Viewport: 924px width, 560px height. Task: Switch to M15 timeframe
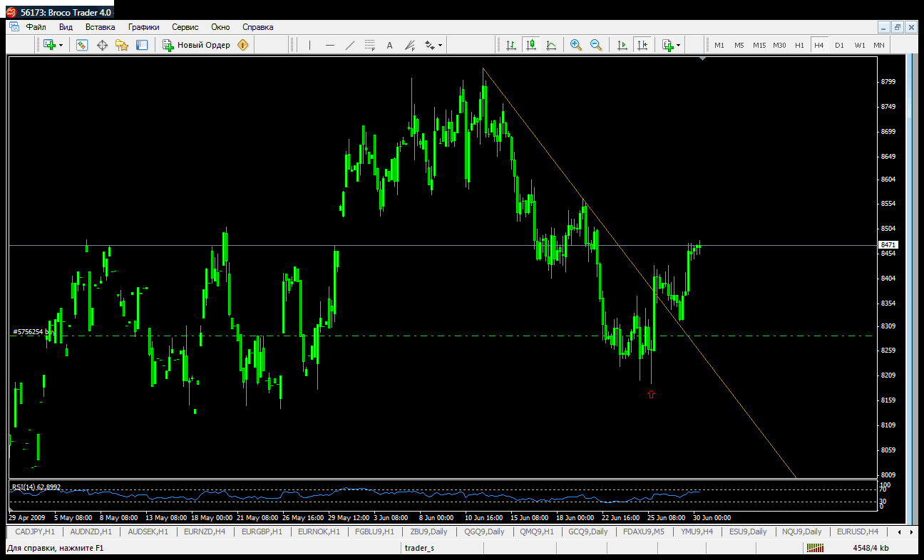tap(759, 45)
